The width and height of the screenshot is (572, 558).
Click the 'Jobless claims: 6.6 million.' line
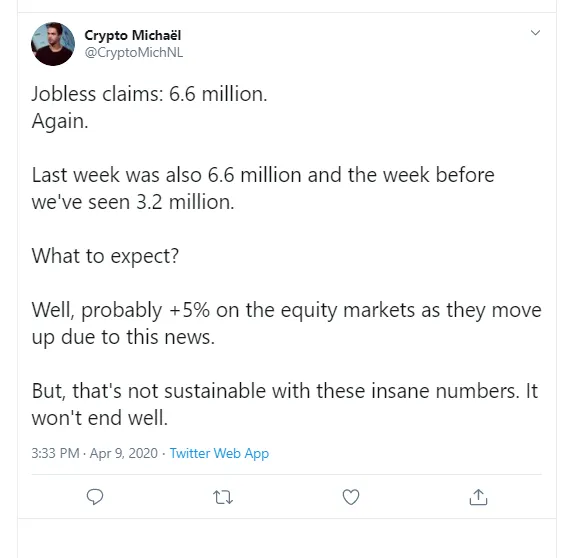tap(150, 94)
